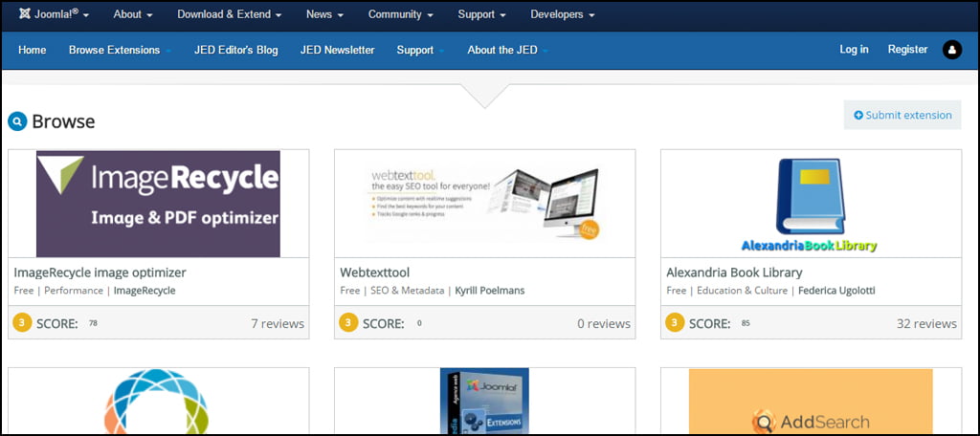Open the Joomla Extensions box thumbnail
The width and height of the screenshot is (980, 436).
pos(484,401)
